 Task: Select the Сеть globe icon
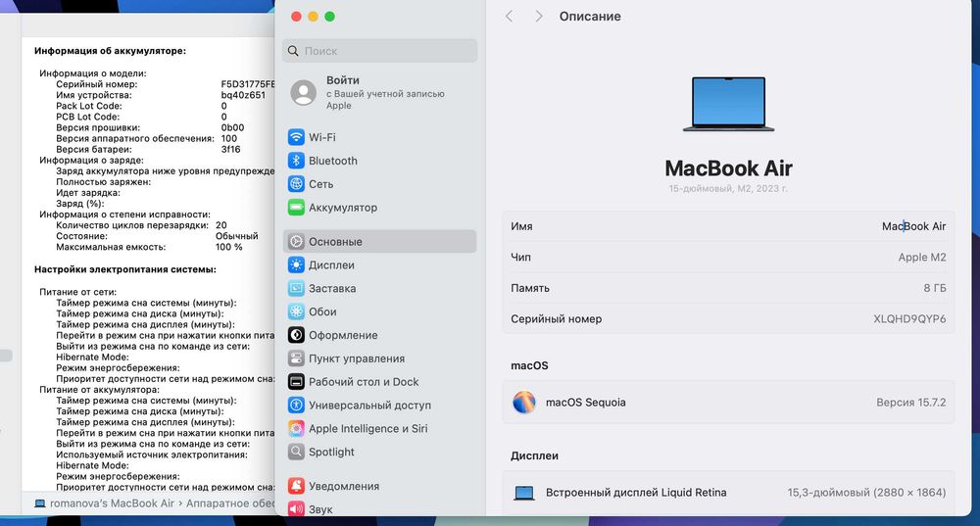tap(296, 184)
